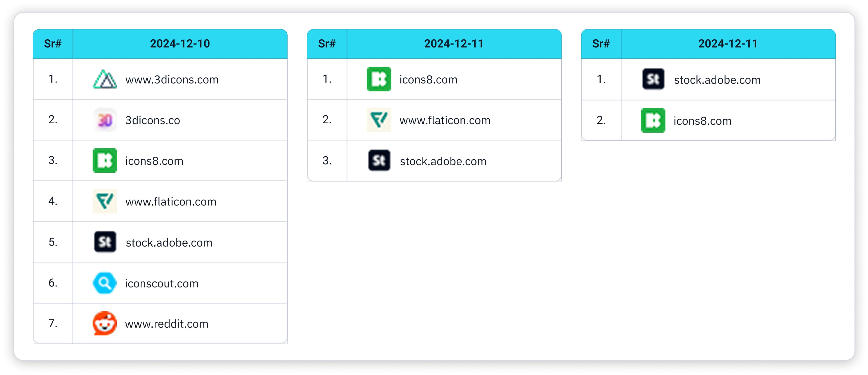
Task: Click the flaticon logo in row 4
Action: (105, 201)
